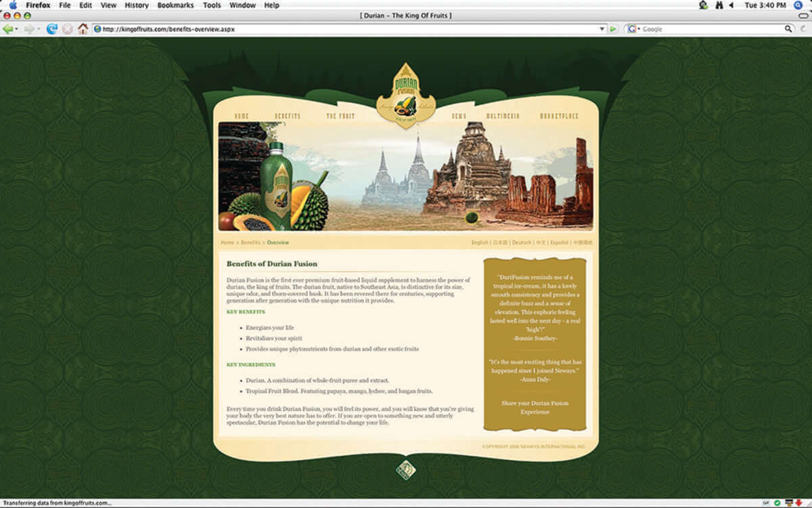This screenshot has width=812, height=508.
Task: Click the volume icon in menu bar
Action: [x=731, y=5]
